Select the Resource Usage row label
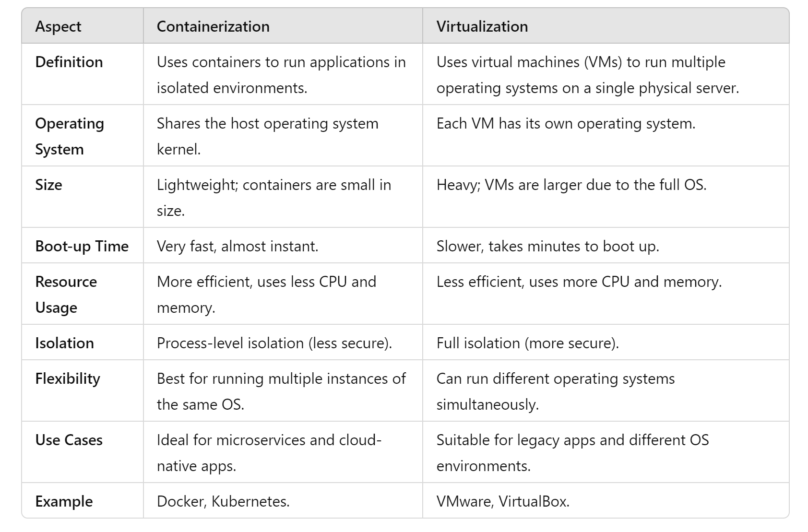The width and height of the screenshot is (808, 532). (66, 295)
